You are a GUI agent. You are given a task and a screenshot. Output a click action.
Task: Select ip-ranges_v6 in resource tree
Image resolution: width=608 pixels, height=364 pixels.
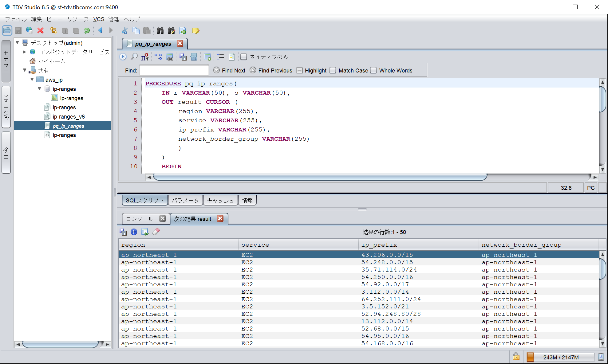coord(69,117)
